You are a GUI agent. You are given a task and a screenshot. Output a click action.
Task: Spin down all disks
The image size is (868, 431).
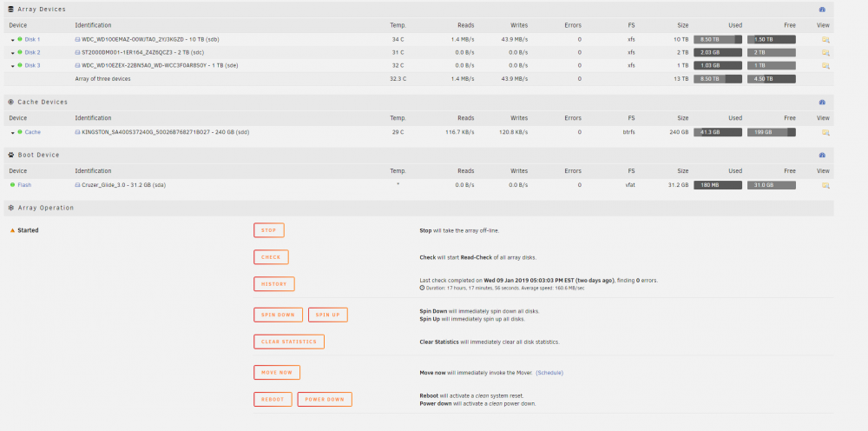pyautogui.click(x=278, y=315)
